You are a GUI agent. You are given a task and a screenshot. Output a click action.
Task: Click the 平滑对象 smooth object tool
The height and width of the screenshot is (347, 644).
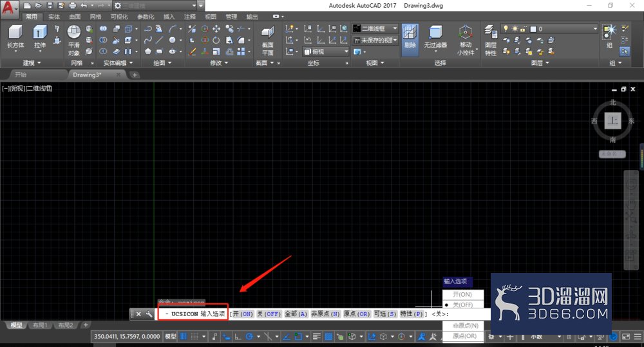coord(74,41)
